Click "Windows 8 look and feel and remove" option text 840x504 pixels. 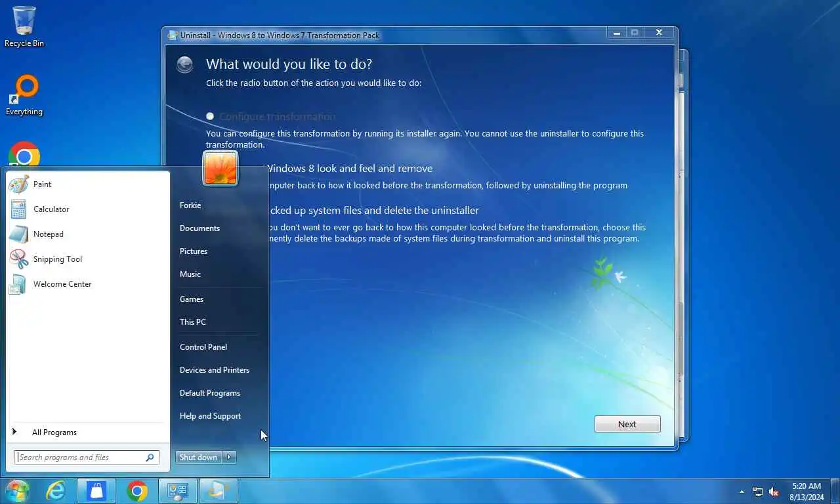349,168
